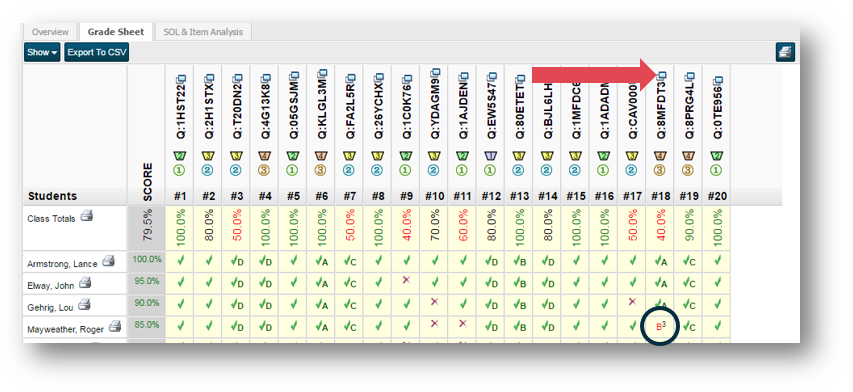Click the Q:80ETET question code header
Image resolution: width=853 pixels, height=392 pixels.
click(x=520, y=111)
